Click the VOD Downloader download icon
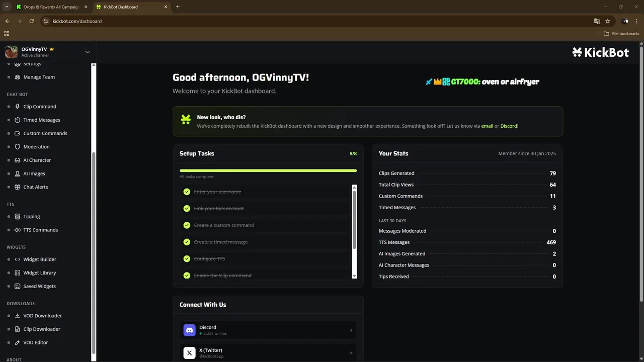Screen dimensions: 644x362 [x=18, y=316]
